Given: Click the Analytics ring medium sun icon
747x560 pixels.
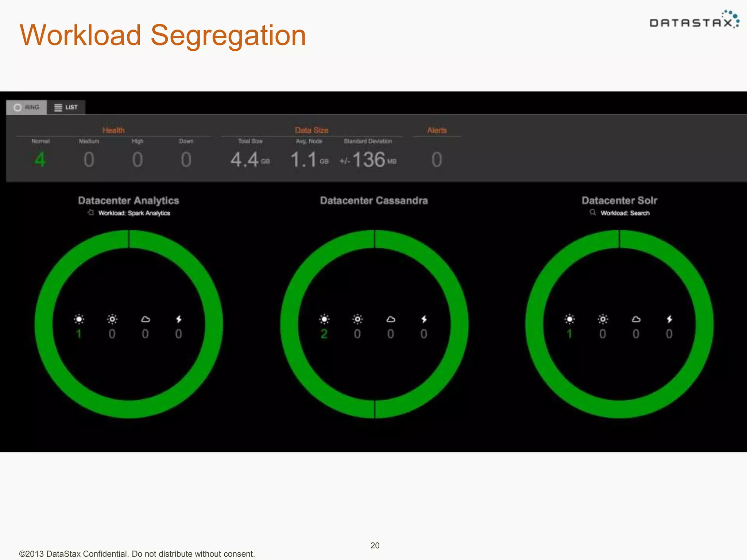Looking at the screenshot, I should point(112,319).
